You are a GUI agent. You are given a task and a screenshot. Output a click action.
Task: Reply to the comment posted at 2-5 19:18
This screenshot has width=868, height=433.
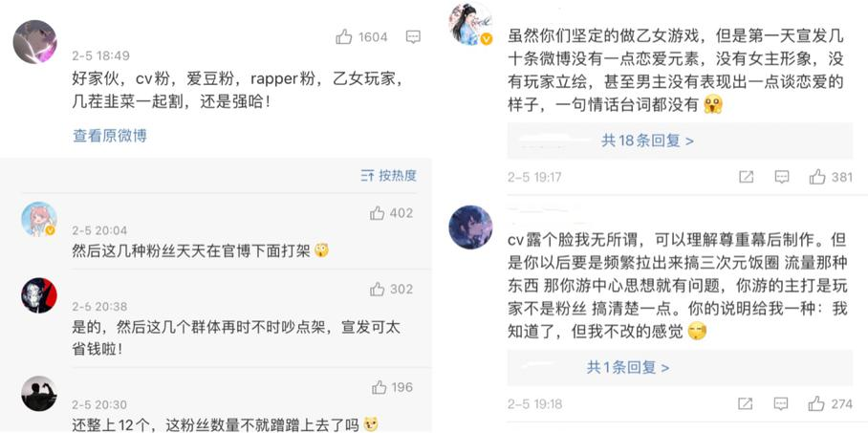point(781,403)
